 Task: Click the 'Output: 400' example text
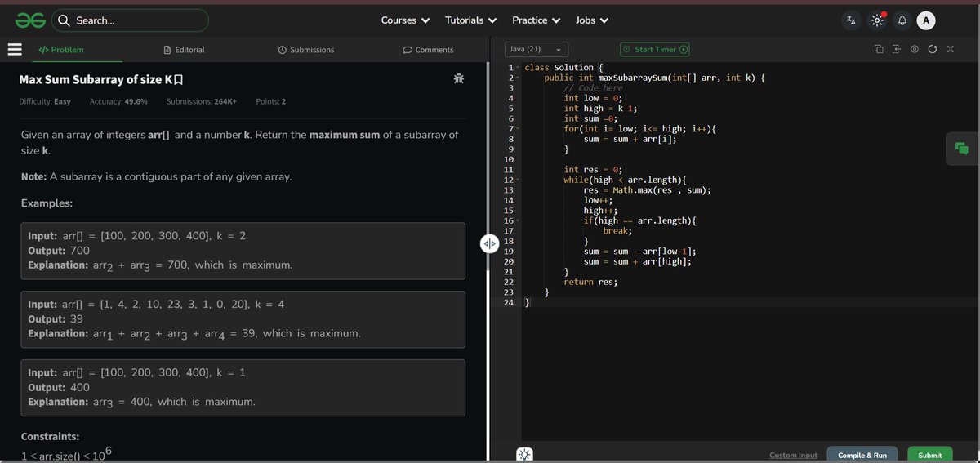(x=59, y=388)
